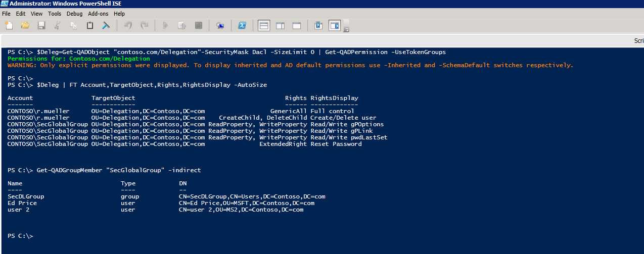Undo the last action via toolbar arrow
The image size is (644, 254).
(x=128, y=25)
